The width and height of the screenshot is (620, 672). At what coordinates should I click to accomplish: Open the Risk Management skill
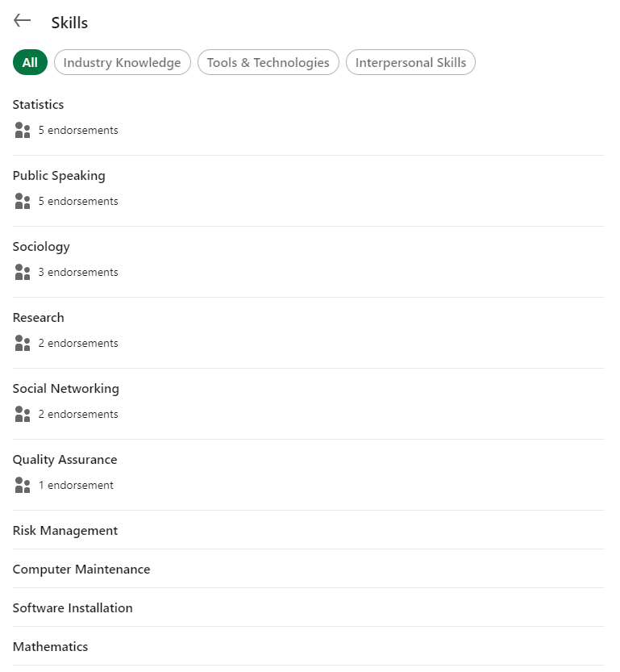coord(65,531)
